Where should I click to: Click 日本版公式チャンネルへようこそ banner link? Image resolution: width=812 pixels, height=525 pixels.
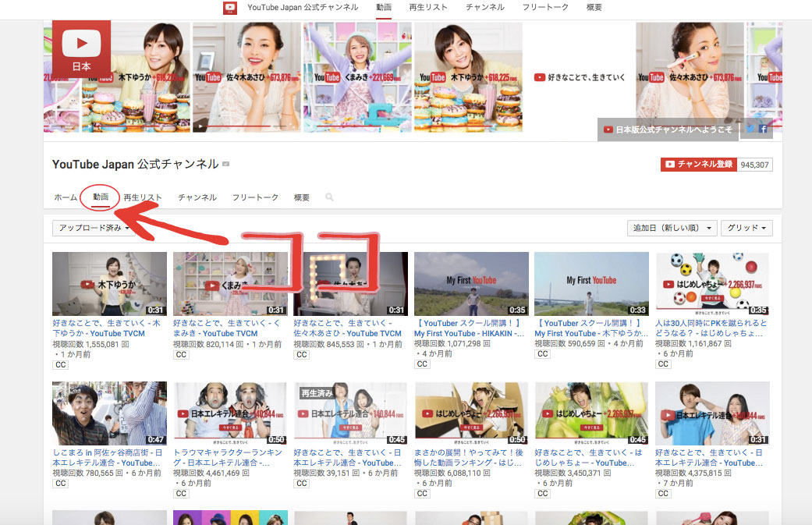[668, 129]
